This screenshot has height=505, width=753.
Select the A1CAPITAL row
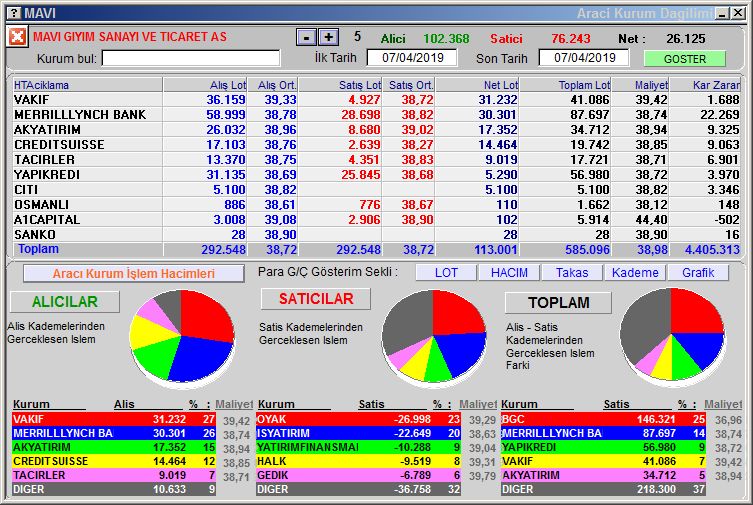[x=376, y=219]
